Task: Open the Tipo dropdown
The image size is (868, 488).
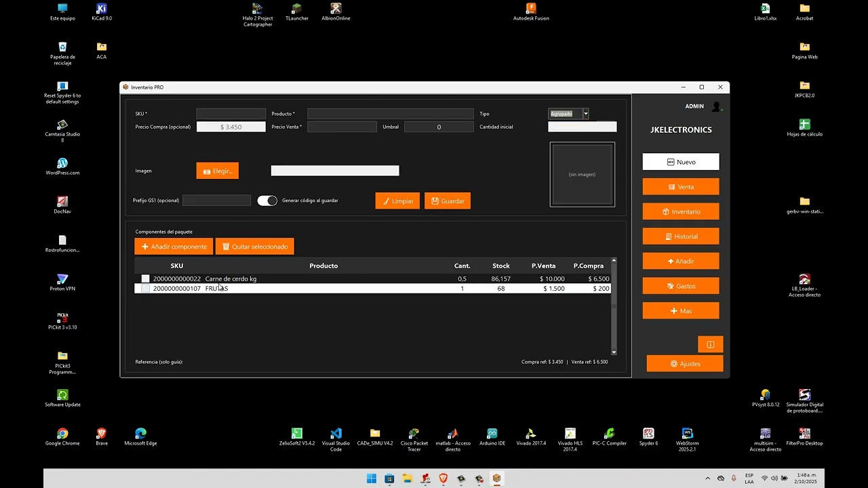Action: point(586,114)
